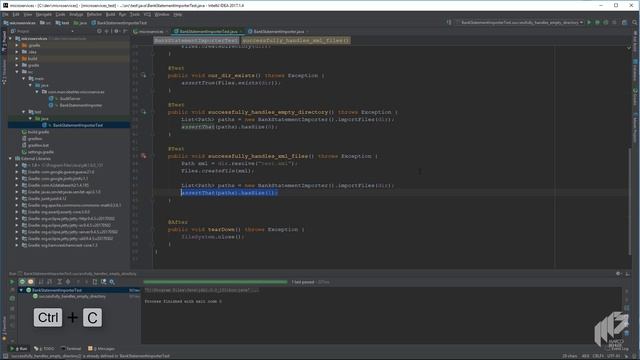Open Project Structure from top toolbar
The image size is (640, 360).
coord(624,22)
